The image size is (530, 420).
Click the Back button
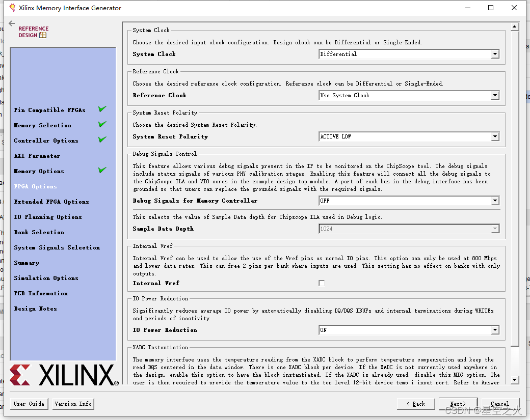(416, 404)
